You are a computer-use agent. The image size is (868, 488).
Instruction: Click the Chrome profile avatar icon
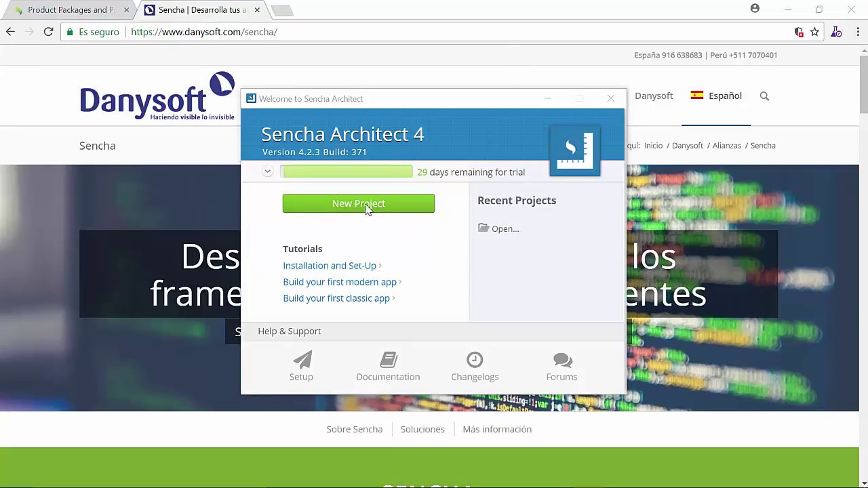pyautogui.click(x=755, y=9)
